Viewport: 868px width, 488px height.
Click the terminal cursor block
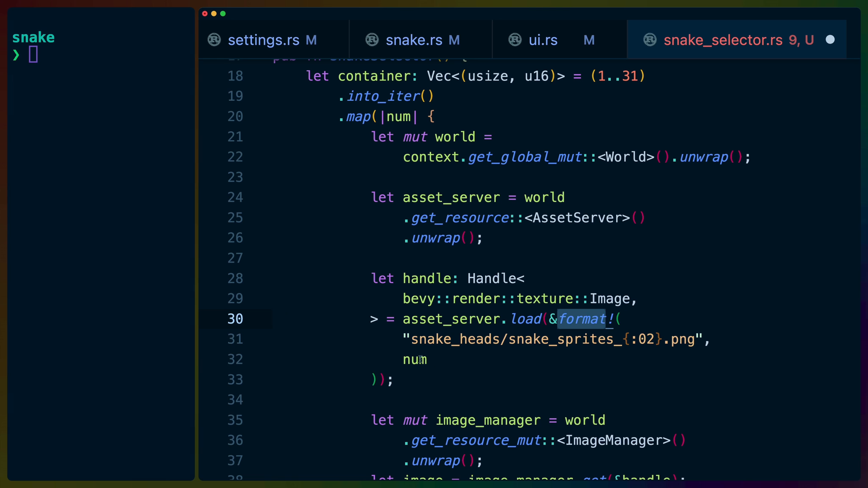click(x=33, y=54)
